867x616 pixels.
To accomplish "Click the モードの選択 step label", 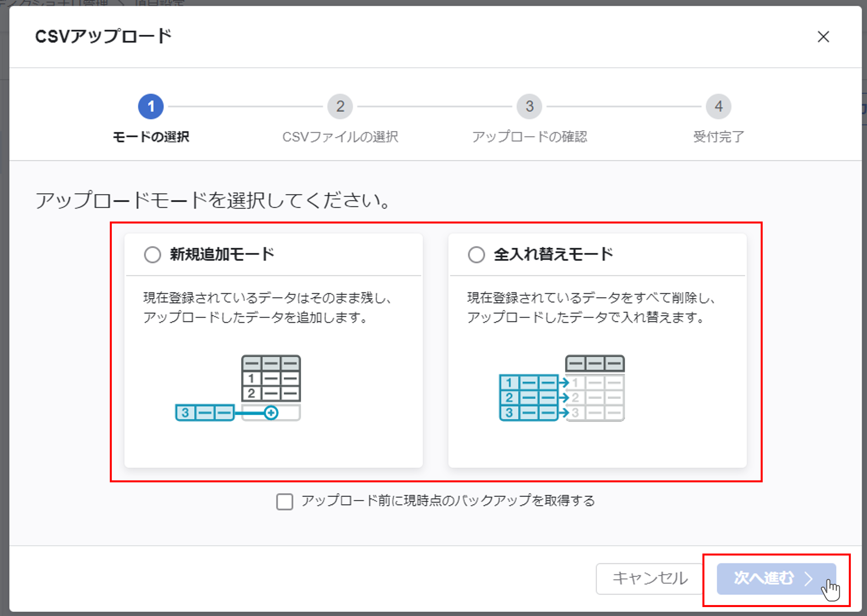I will (151, 137).
